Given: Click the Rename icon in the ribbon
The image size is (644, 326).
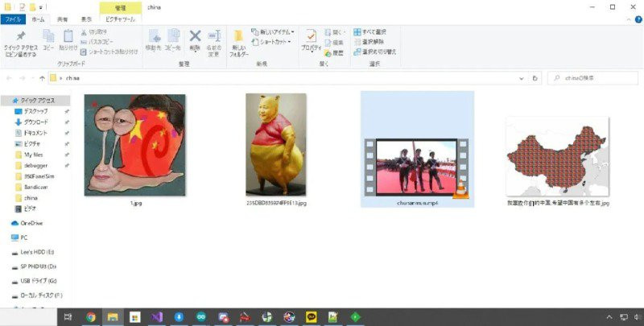Looking at the screenshot, I should pos(214,40).
